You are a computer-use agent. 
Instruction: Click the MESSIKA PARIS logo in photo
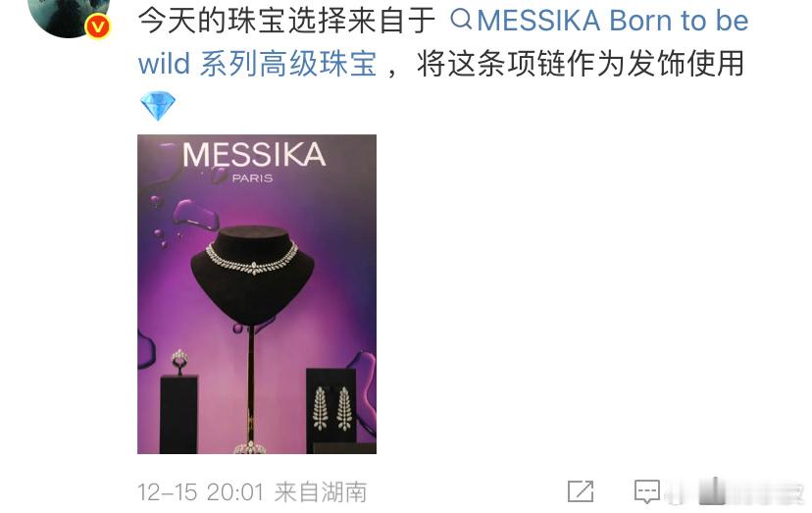point(254,161)
